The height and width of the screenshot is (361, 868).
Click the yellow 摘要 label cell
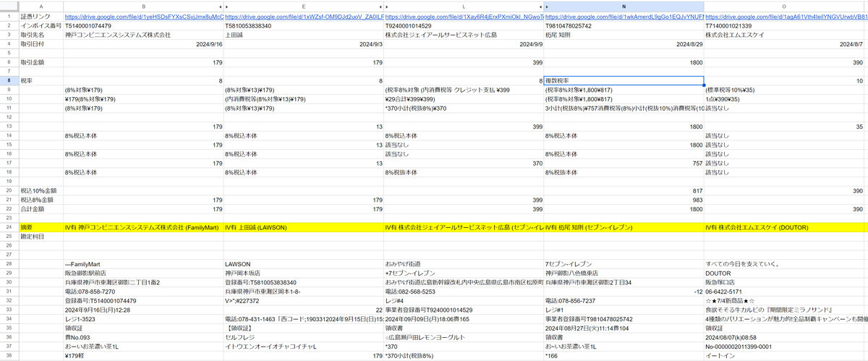coord(40,227)
